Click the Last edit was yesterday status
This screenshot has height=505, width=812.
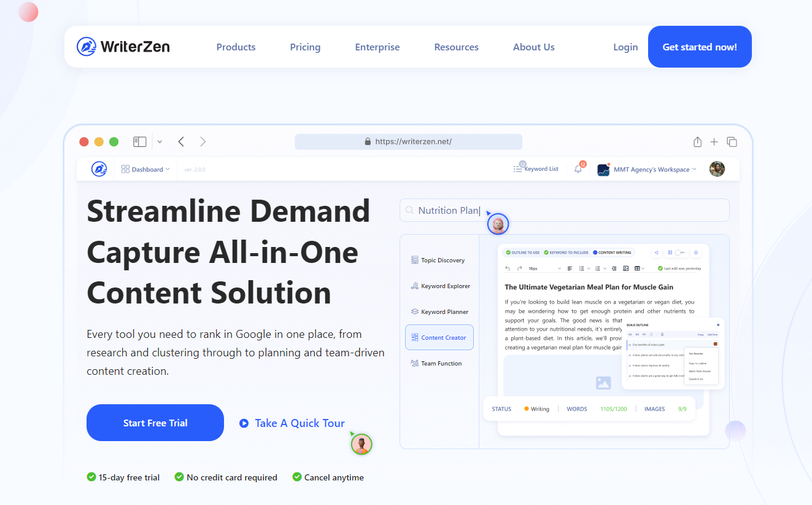pos(679,268)
